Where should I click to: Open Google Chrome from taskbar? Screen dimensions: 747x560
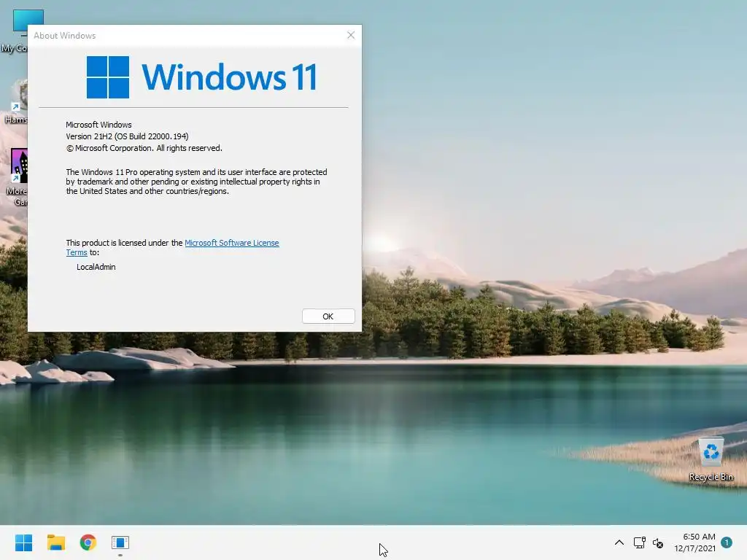pos(88,542)
